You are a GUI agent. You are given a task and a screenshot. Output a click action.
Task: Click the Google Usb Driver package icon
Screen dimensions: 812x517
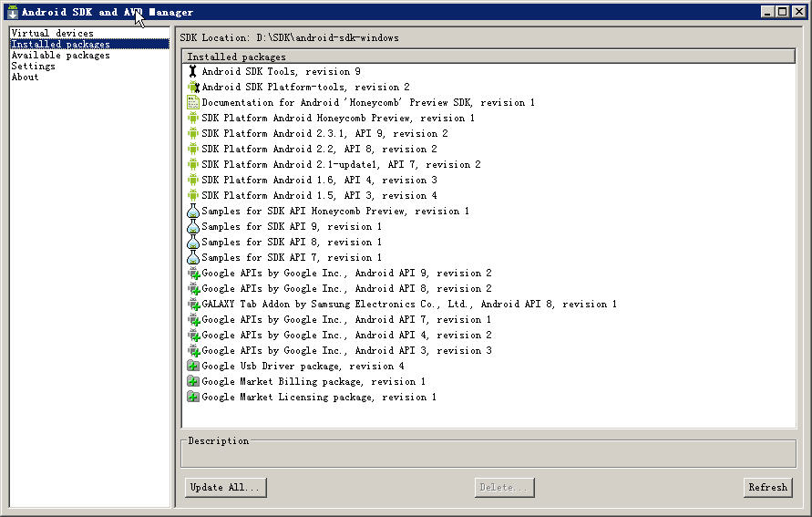pos(192,366)
